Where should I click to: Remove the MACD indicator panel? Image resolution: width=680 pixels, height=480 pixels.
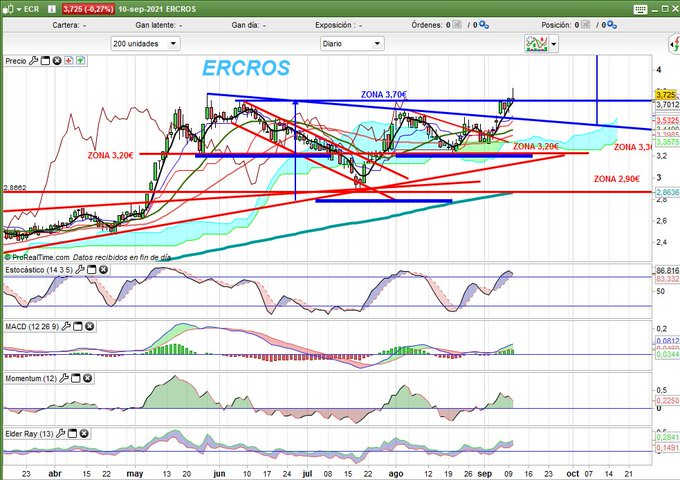pyautogui.click(x=89, y=326)
